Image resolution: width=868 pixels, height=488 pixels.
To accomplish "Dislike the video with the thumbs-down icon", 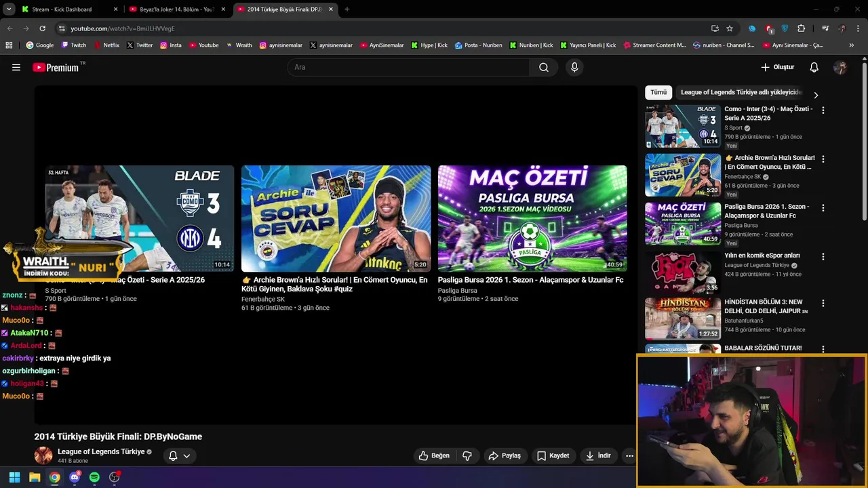I will pyautogui.click(x=467, y=455).
